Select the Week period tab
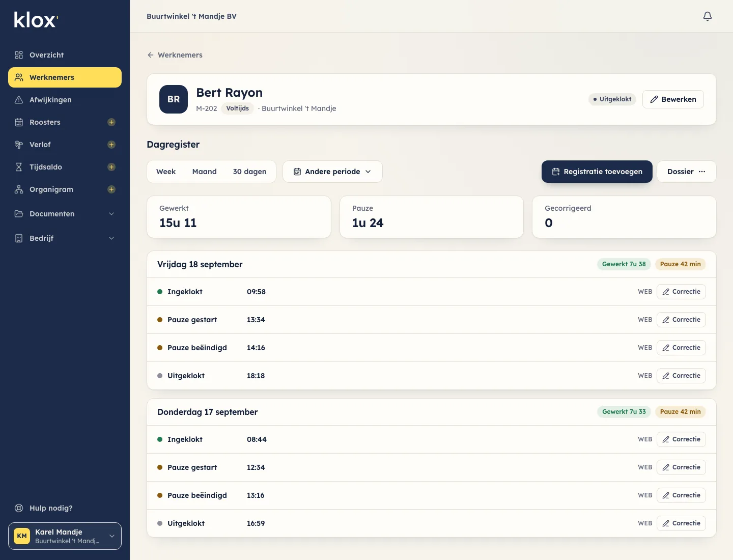Image resolution: width=733 pixels, height=560 pixels. point(166,172)
